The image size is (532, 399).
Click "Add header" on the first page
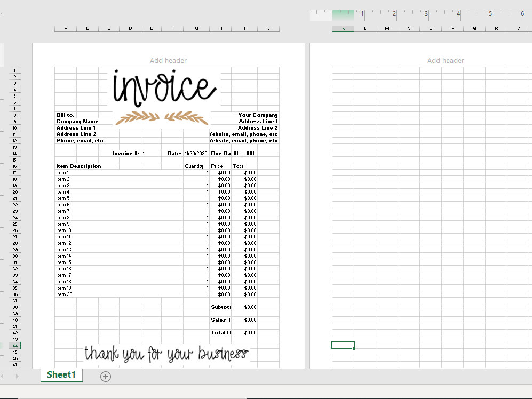(168, 60)
